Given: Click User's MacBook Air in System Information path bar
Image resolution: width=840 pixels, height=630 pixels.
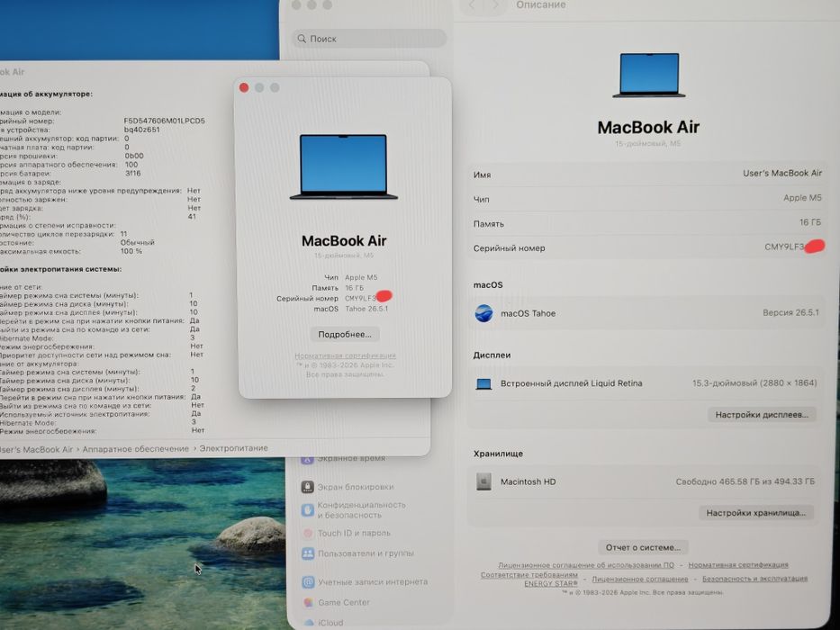Looking at the screenshot, I should (x=36, y=449).
